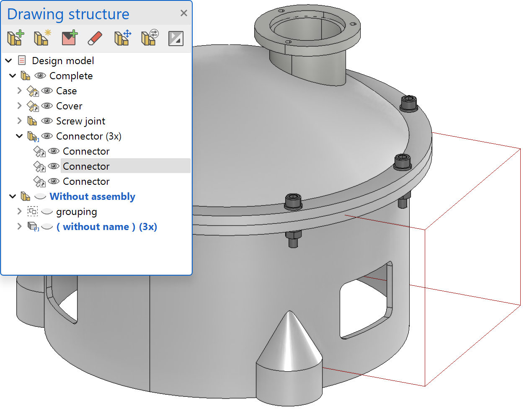
Task: Expand the Screw joint node
Action: click(19, 121)
